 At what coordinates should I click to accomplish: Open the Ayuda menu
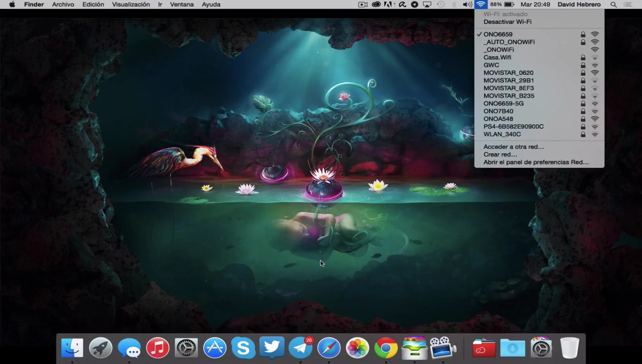(x=211, y=4)
